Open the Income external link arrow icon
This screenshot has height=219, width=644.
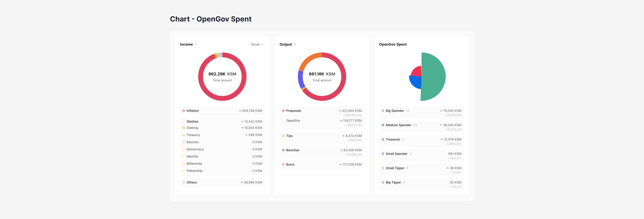196,44
